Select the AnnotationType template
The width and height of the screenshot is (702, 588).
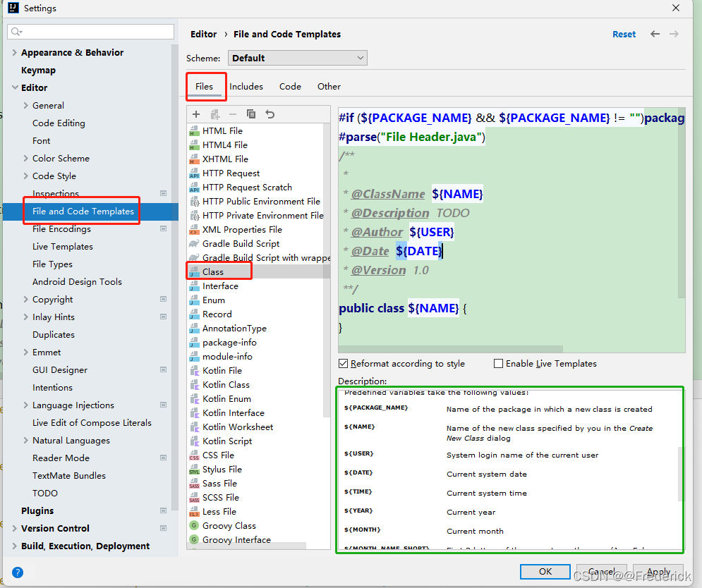coord(234,328)
